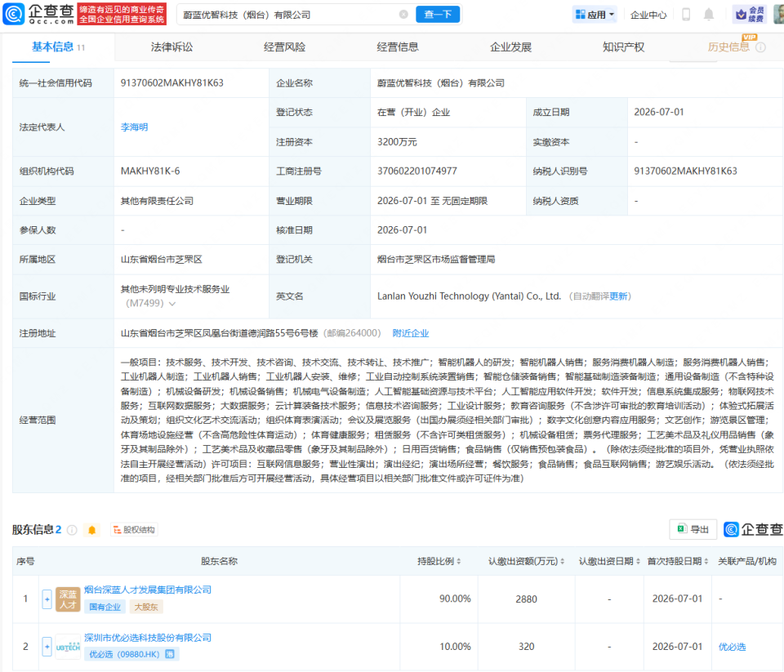
Task: Switch to 历史信息 tab
Action: tap(728, 47)
